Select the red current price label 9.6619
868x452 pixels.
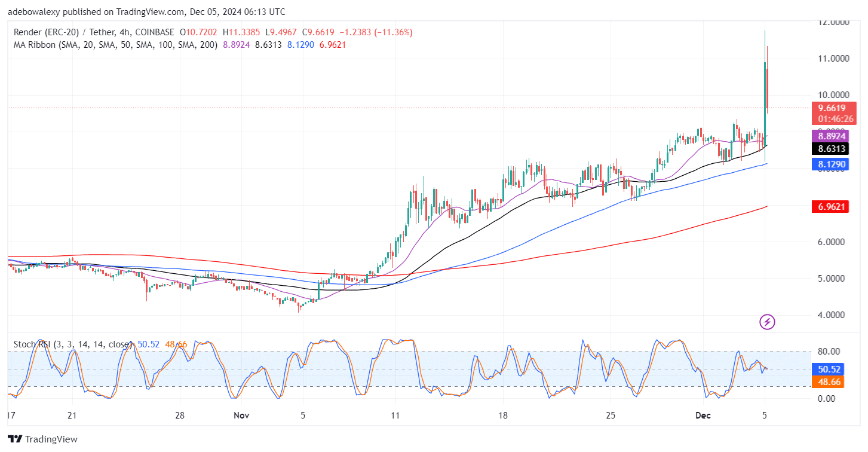[x=833, y=108]
